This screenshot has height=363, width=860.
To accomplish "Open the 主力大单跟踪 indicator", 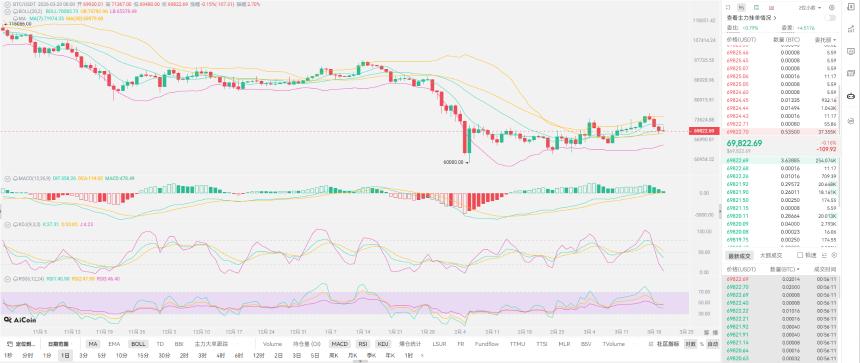I will 211,344.
